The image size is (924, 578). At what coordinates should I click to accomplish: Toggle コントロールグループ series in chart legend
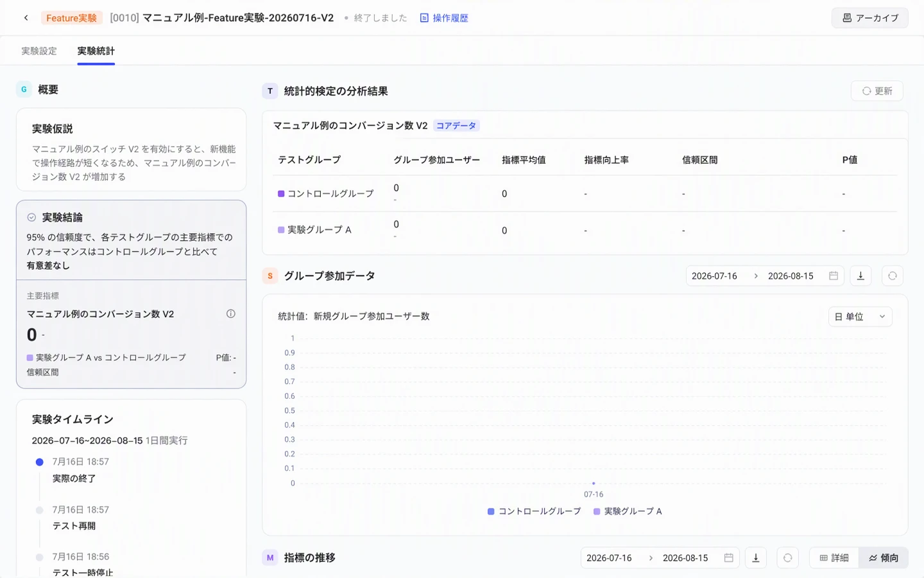[x=534, y=511]
